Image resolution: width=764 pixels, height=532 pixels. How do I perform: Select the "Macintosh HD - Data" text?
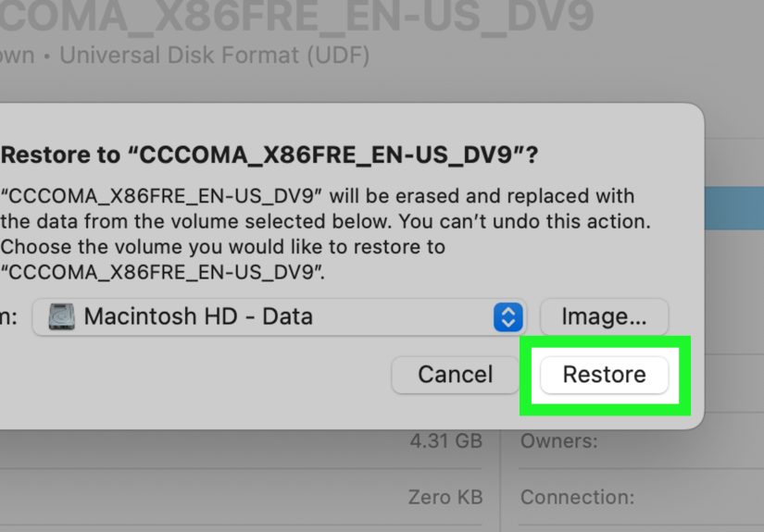click(x=198, y=317)
